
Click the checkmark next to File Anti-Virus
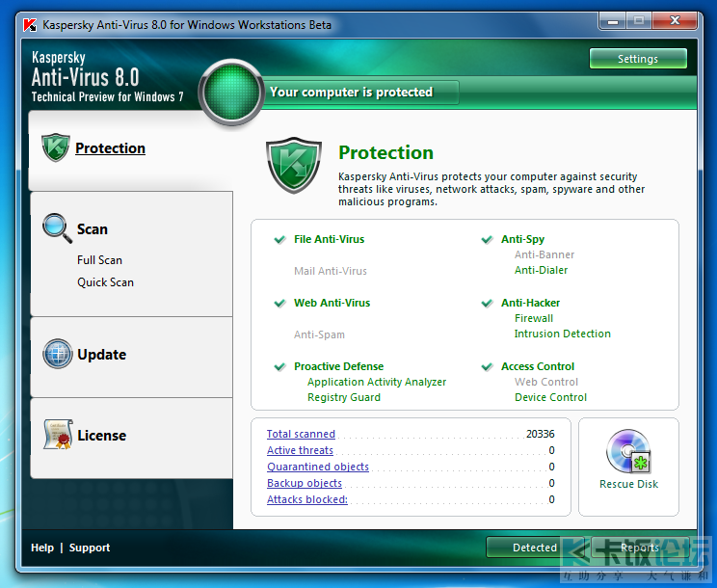coord(279,240)
